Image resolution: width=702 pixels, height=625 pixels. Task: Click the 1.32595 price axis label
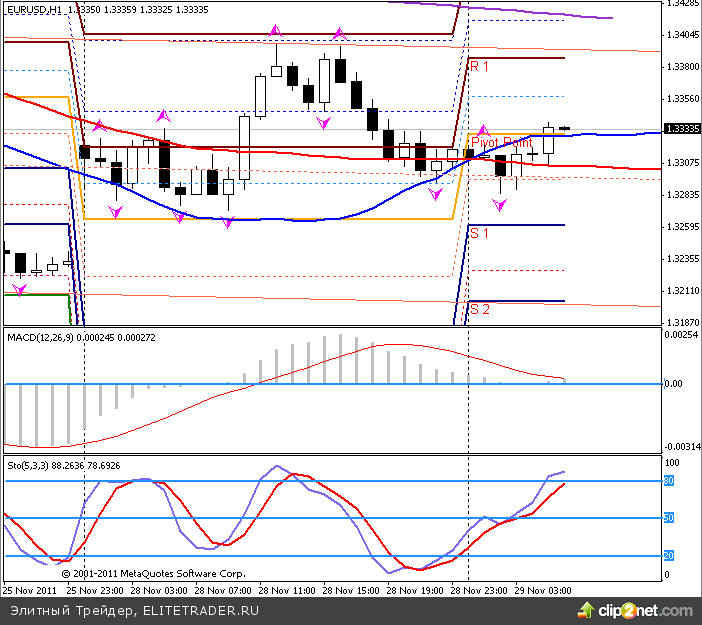click(681, 227)
